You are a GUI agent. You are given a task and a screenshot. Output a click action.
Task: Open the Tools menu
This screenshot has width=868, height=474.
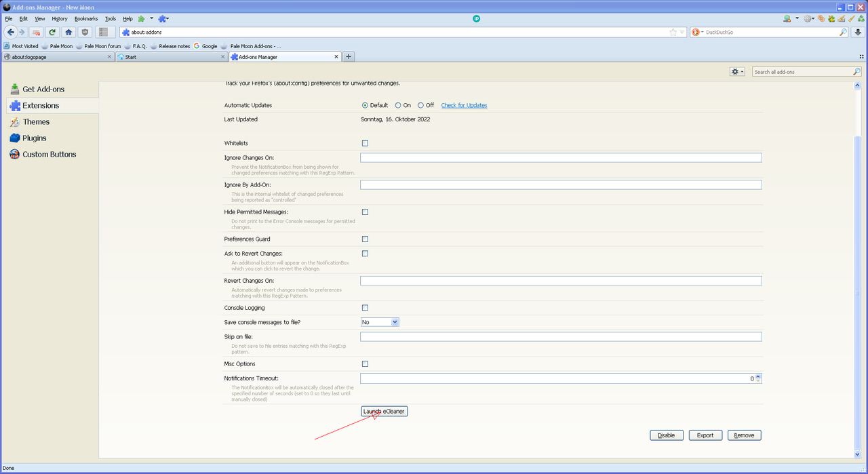tap(111, 19)
